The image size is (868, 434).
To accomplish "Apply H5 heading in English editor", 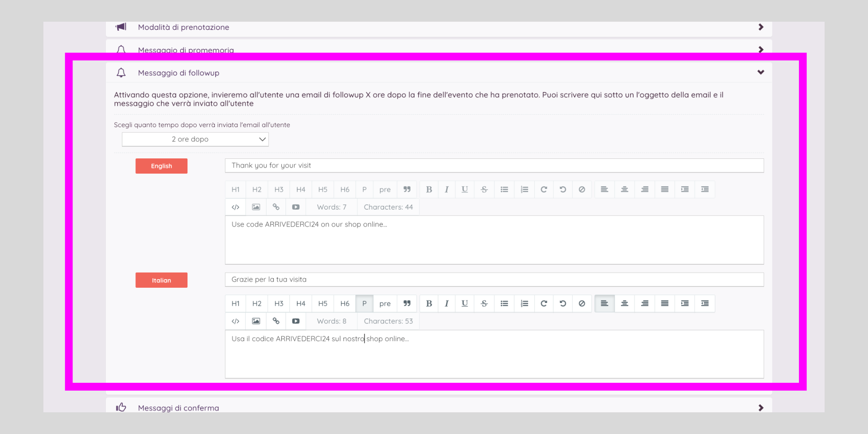I will [323, 189].
